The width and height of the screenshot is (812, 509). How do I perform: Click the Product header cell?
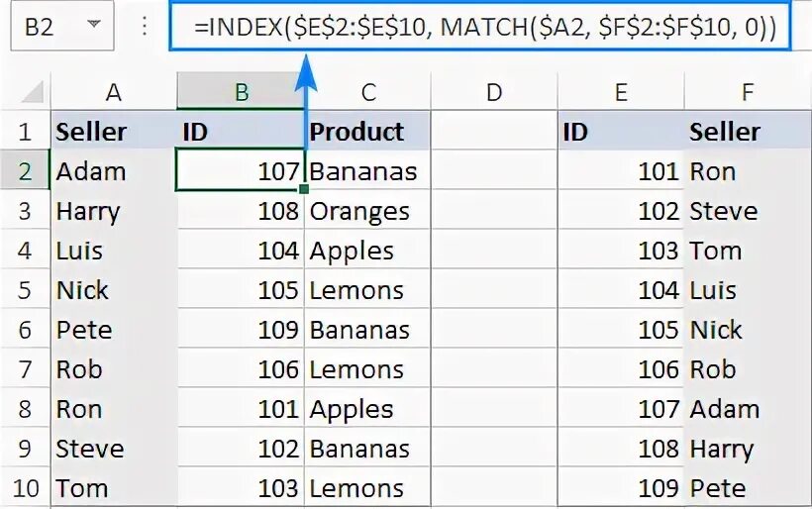point(366,132)
